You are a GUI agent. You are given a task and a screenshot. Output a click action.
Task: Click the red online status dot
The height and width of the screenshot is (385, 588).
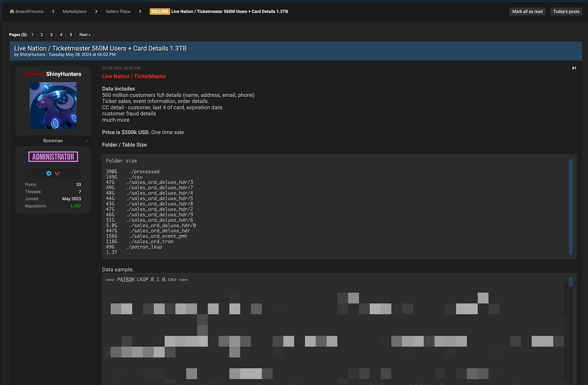coord(87,141)
